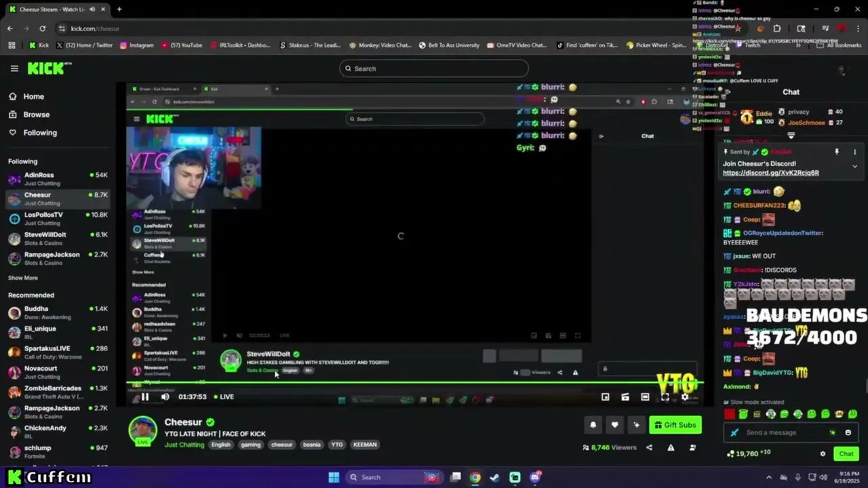
Task: Open ZombieBarricades channel in Recommended list
Action: pyautogui.click(x=58, y=392)
